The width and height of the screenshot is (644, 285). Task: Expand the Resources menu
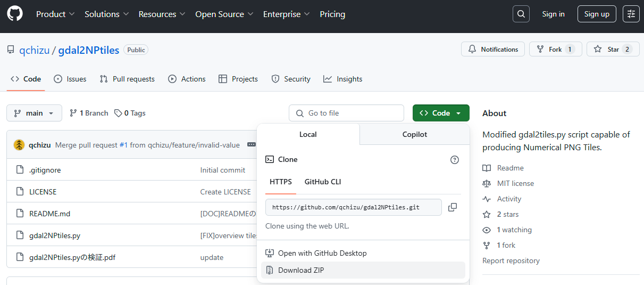pyautogui.click(x=162, y=14)
